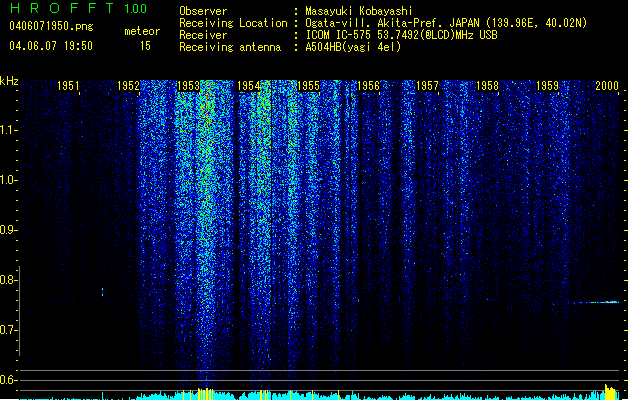Click the 'meteor' label

tap(142, 31)
